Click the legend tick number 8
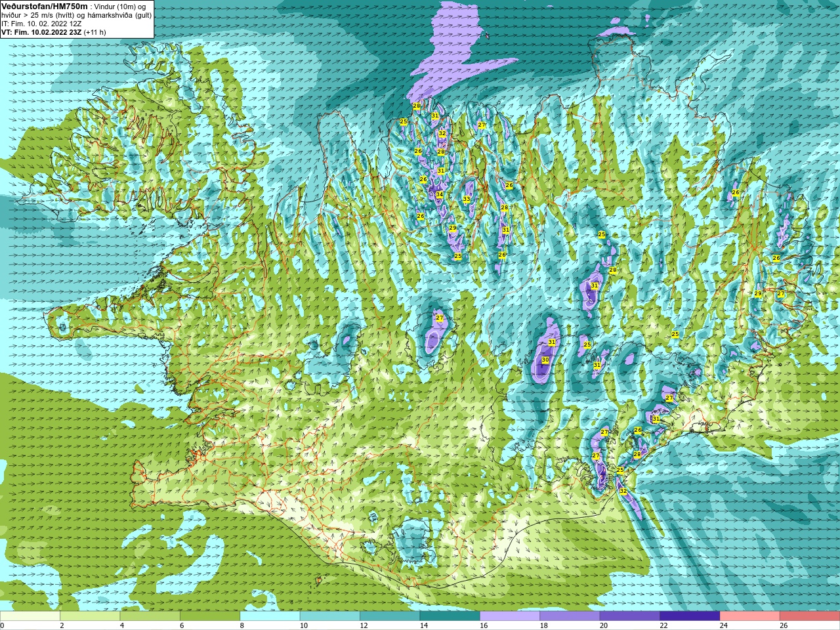Image resolution: width=840 pixels, height=630 pixels. pyautogui.click(x=242, y=625)
